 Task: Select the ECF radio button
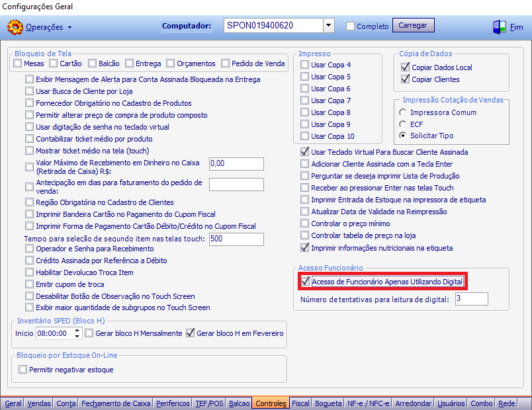(403, 124)
